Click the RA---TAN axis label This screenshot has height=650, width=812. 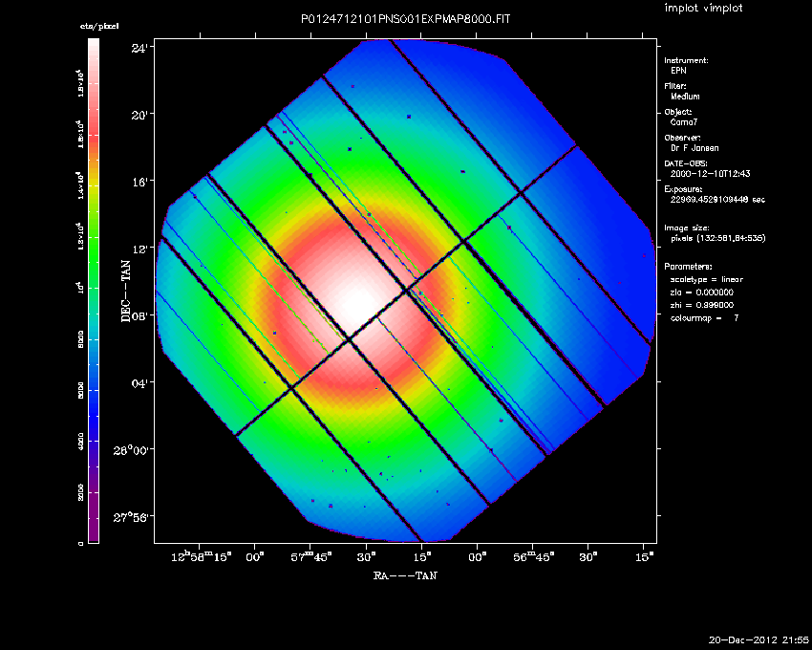point(405,575)
